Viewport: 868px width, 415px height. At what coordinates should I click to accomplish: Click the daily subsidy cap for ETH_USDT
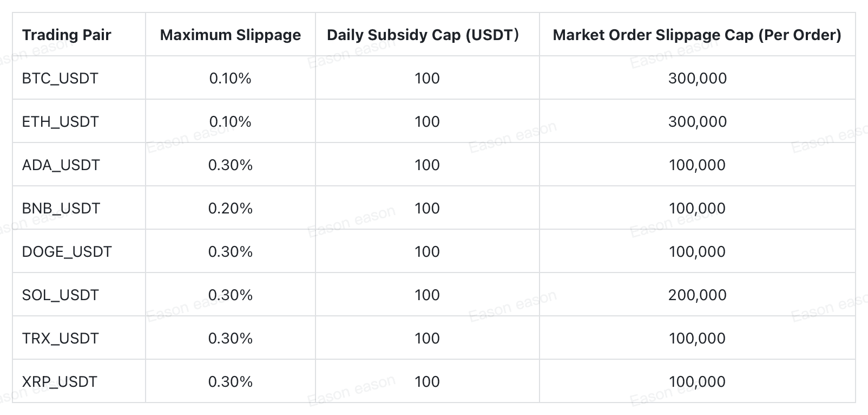point(427,121)
